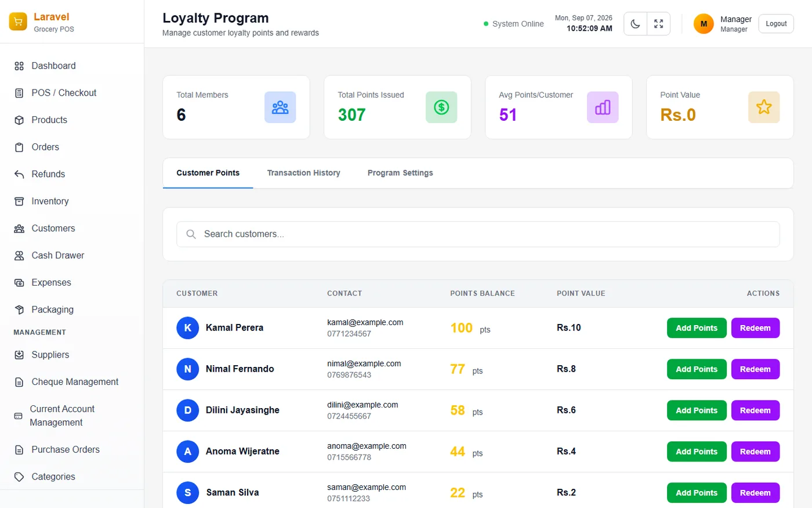Enter fullscreen using the expand icon
This screenshot has height=508, width=812.
(x=659, y=24)
